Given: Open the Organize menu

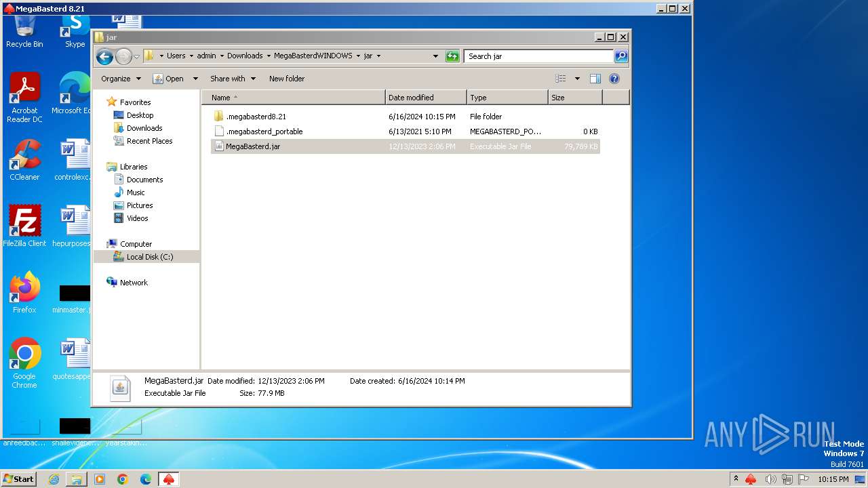Looking at the screenshot, I should pyautogui.click(x=121, y=79).
